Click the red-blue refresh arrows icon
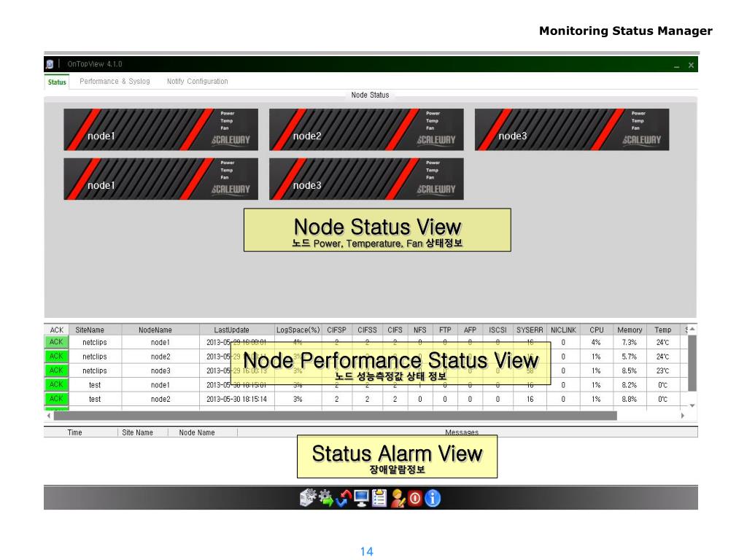The image size is (747, 560). click(x=344, y=499)
